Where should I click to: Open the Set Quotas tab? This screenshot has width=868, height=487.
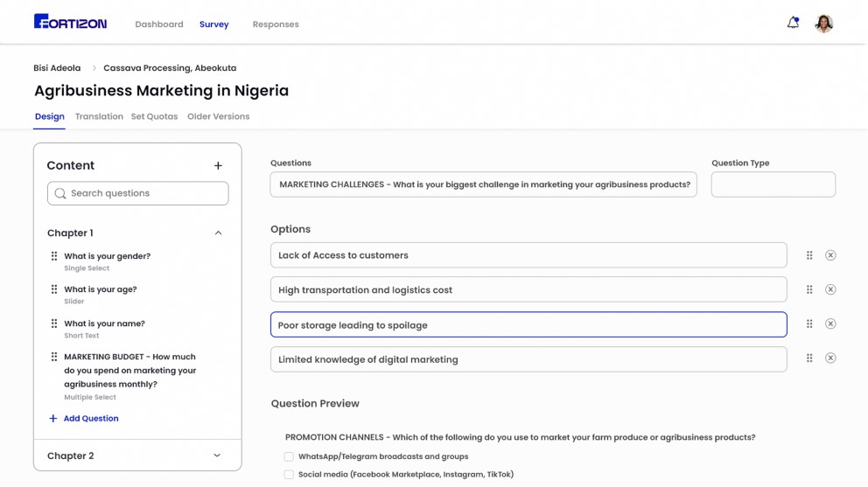tap(154, 116)
